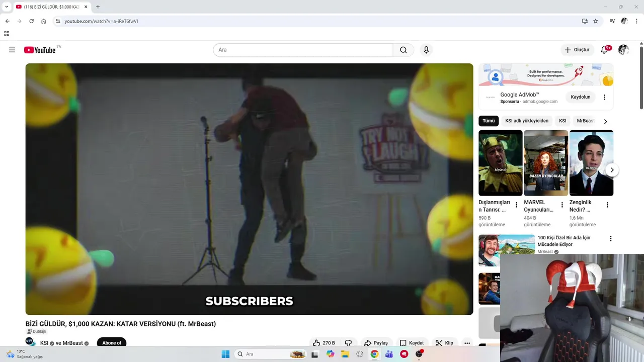Subscribe with the Abone ol button

(111, 343)
